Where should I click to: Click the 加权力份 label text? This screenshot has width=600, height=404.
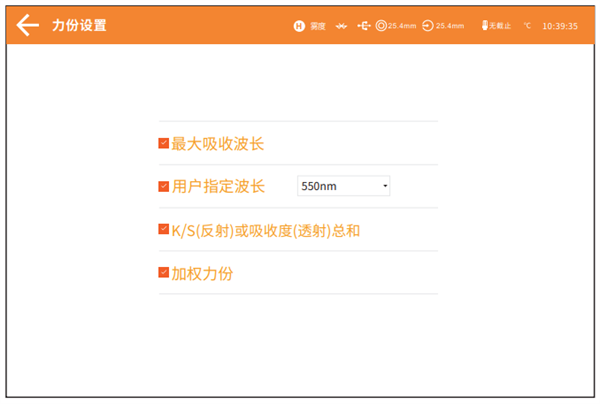click(202, 273)
